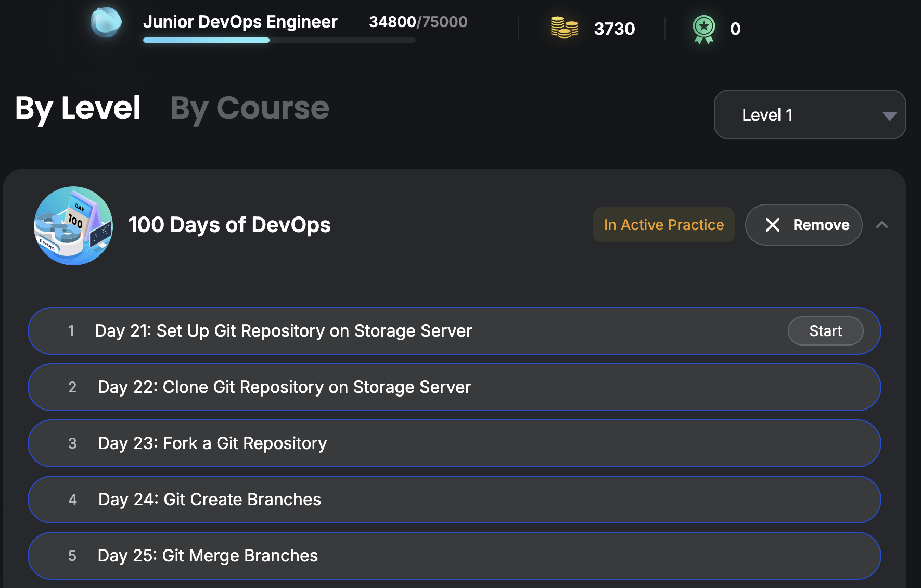This screenshot has height=588, width=921.
Task: Open Day 25: Git Merge Branches
Action: coord(208,556)
